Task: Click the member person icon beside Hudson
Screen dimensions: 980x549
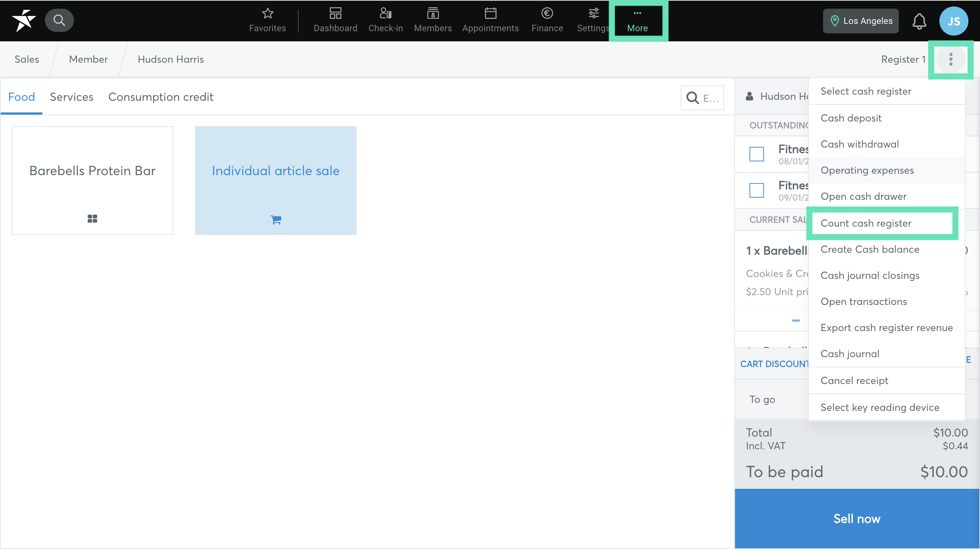Action: [x=749, y=96]
